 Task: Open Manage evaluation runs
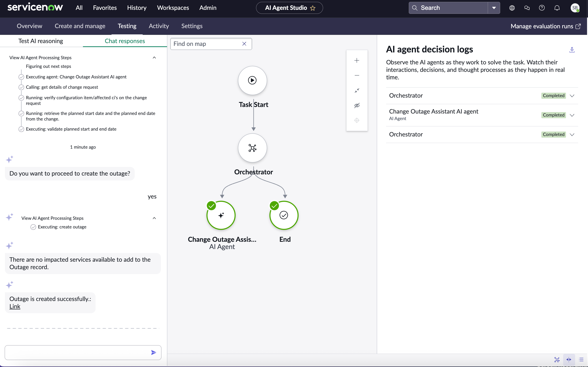542,26
